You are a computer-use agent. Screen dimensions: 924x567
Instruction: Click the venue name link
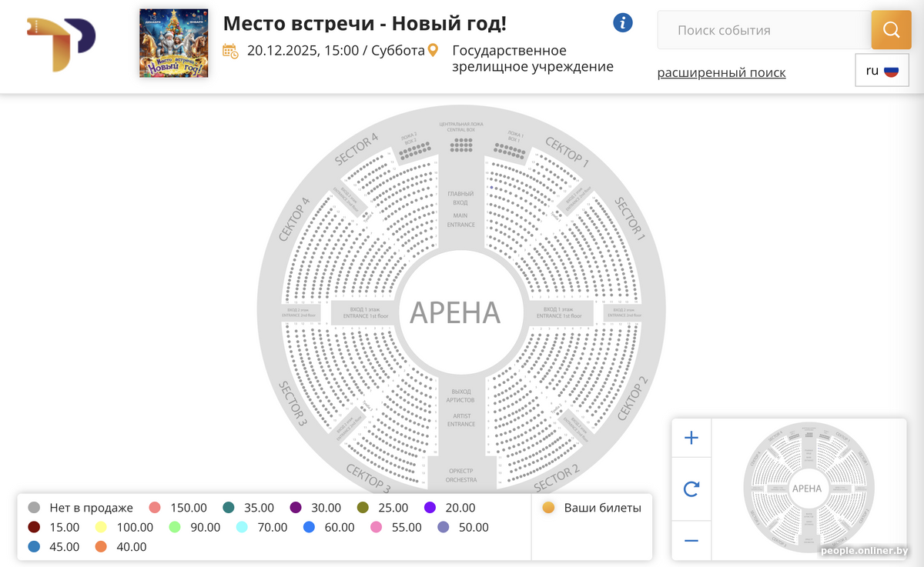click(532, 58)
